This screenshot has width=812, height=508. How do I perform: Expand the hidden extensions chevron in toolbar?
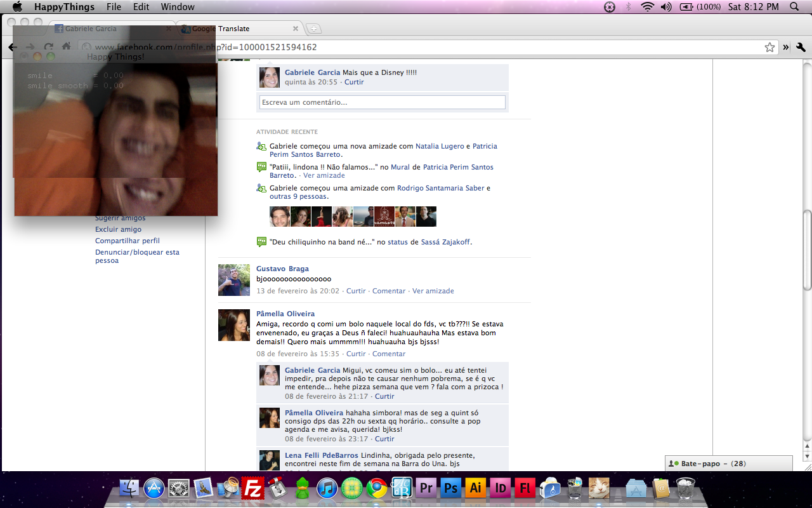pos(786,47)
